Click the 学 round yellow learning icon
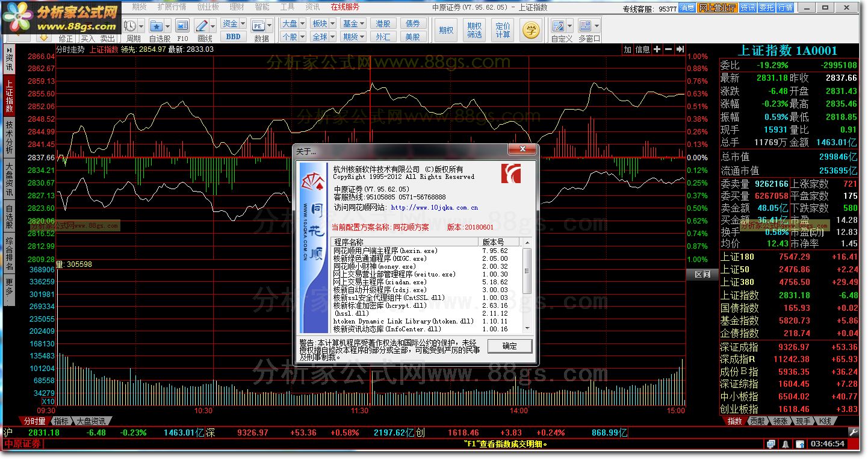 (x=531, y=30)
